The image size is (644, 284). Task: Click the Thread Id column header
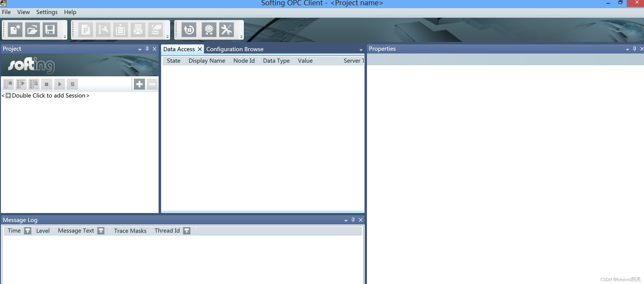click(167, 231)
